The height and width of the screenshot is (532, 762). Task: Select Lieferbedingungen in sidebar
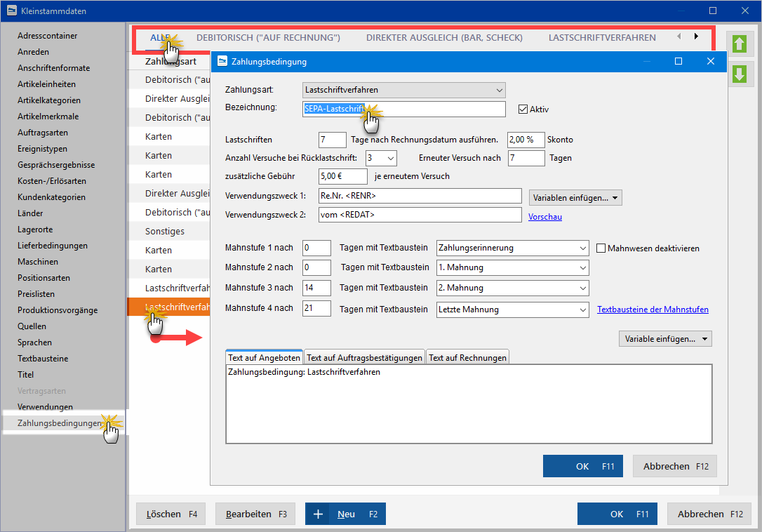[x=53, y=246]
